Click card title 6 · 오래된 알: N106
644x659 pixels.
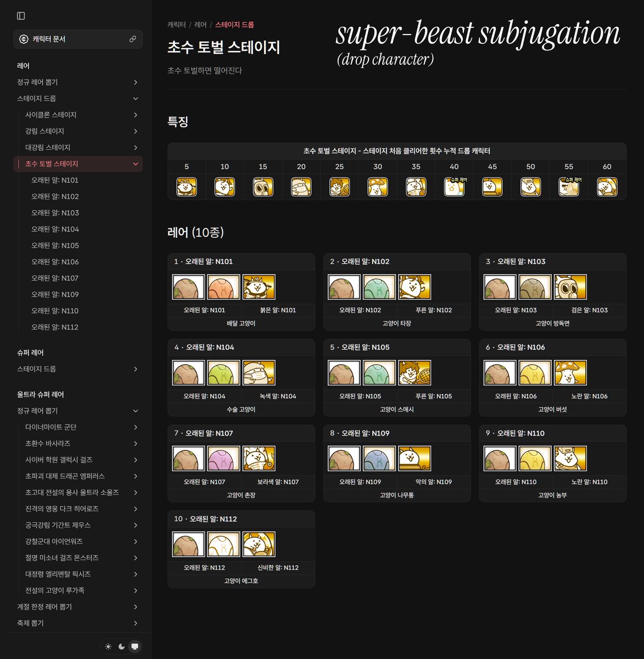coord(516,347)
